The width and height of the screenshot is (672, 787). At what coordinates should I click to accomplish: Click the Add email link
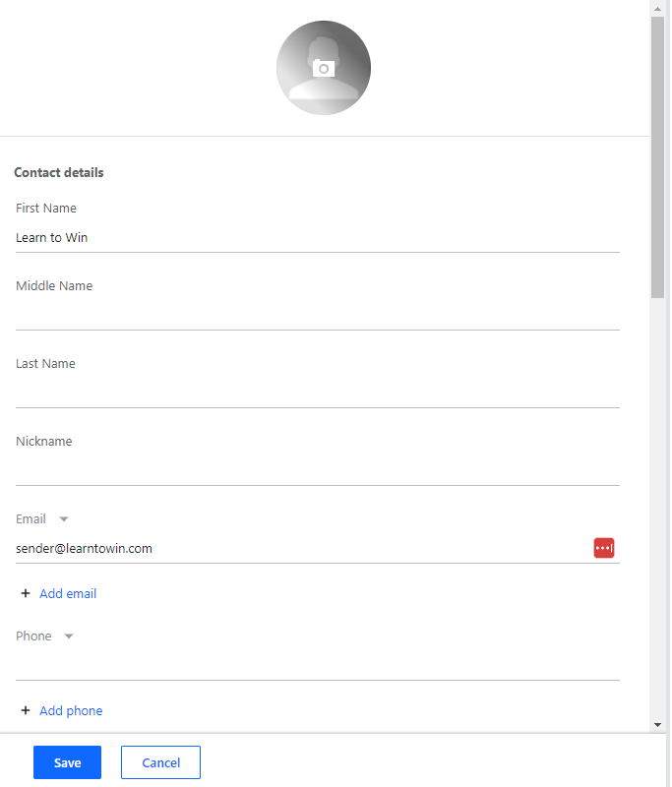coord(68,593)
